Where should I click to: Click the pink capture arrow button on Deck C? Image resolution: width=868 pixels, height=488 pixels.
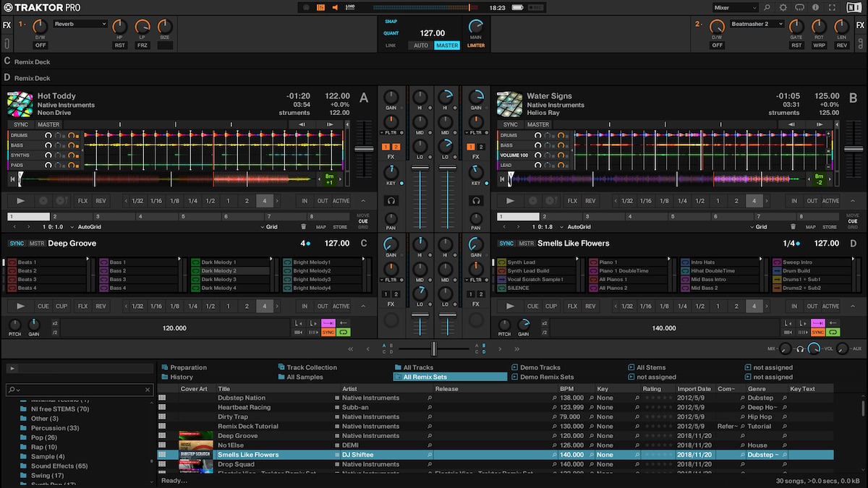click(328, 323)
